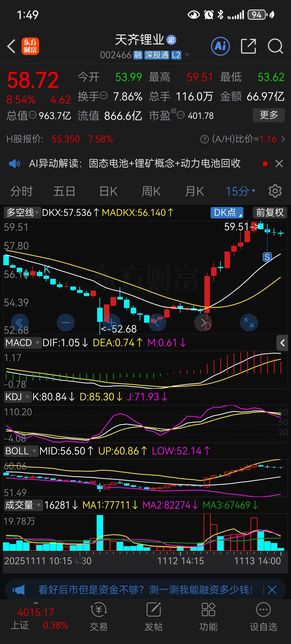
Task: Tap the red dot notification indicator
Action: [x=265, y=164]
